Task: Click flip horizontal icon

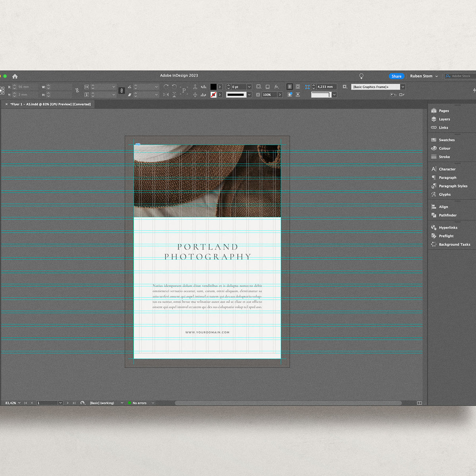Action: click(x=166, y=95)
